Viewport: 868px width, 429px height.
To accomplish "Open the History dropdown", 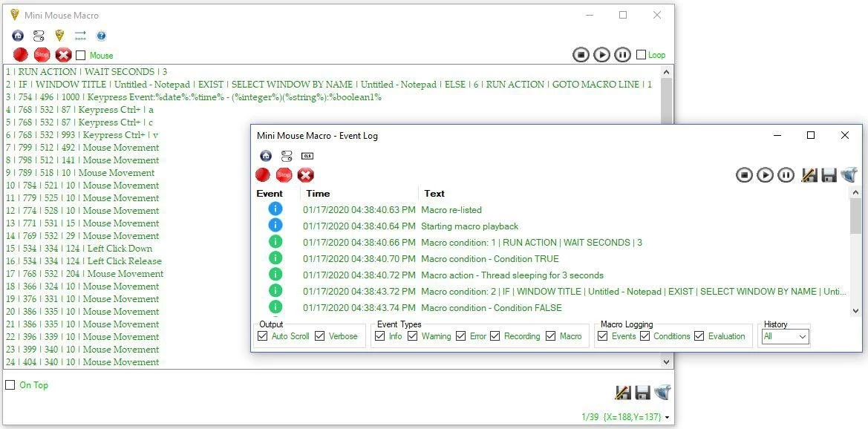I will click(786, 337).
